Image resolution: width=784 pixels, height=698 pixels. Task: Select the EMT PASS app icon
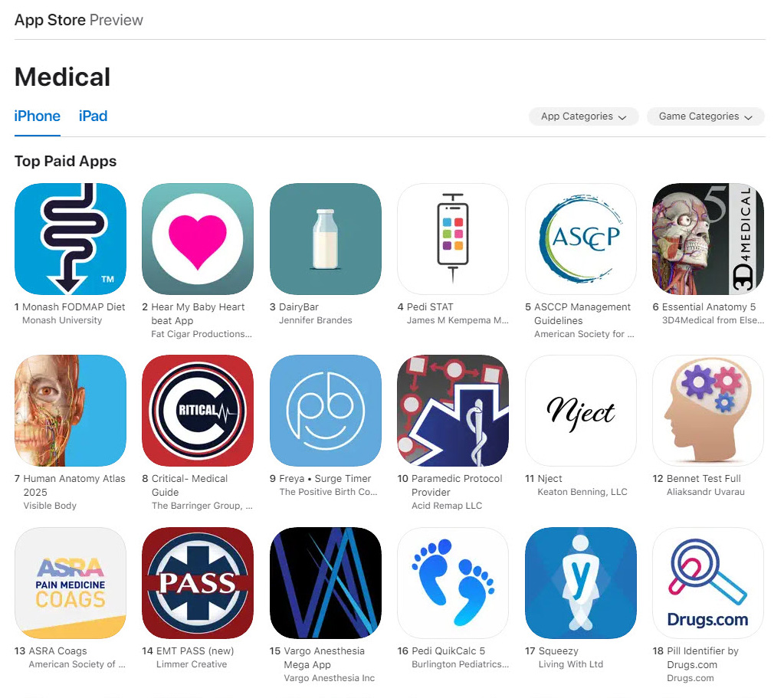click(198, 583)
